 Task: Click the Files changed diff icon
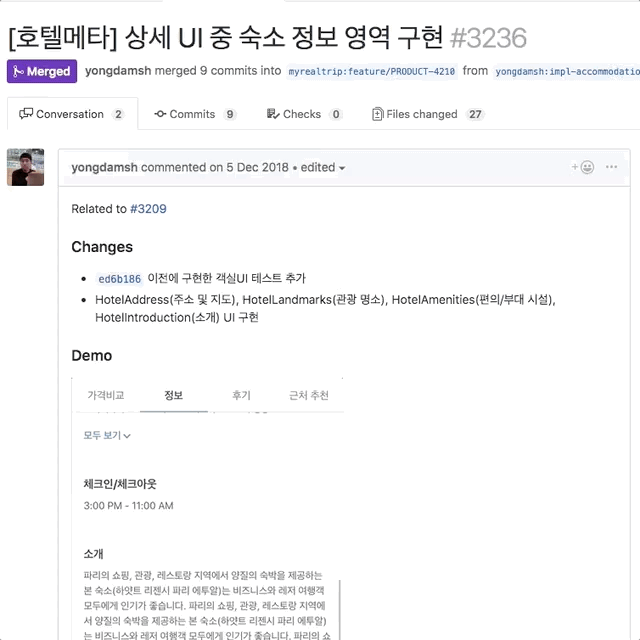pyautogui.click(x=378, y=114)
